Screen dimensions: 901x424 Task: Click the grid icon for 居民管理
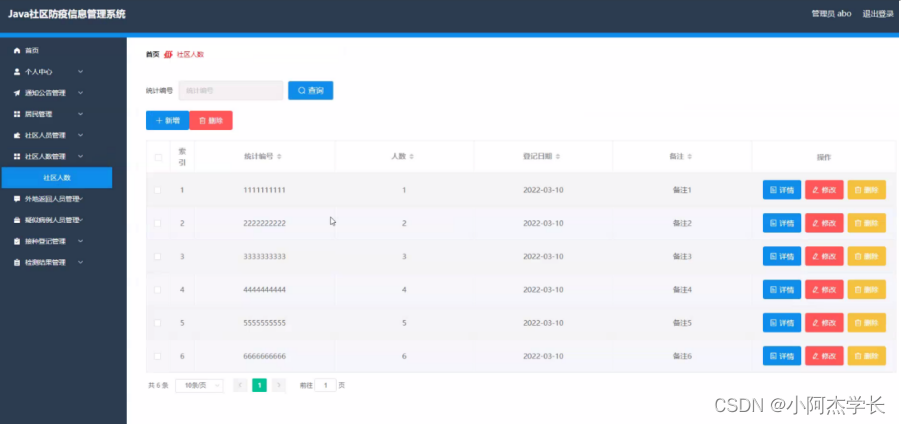click(17, 114)
